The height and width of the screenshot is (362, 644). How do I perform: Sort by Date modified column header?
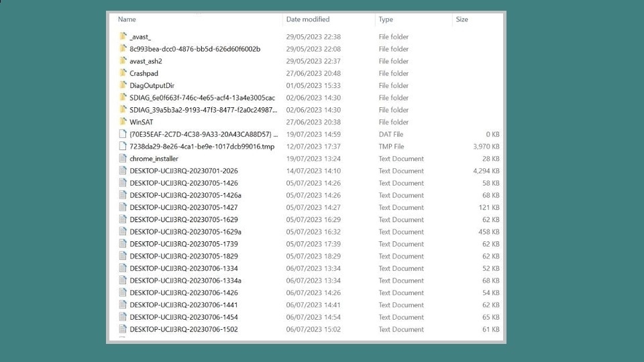coord(308,19)
